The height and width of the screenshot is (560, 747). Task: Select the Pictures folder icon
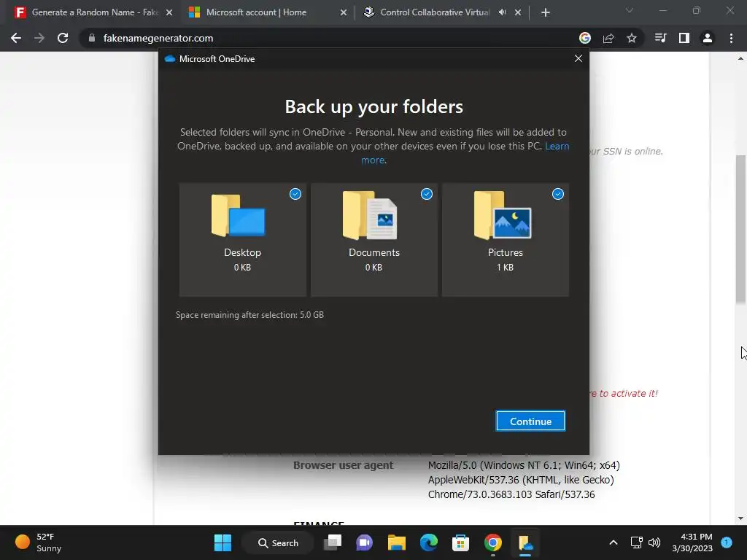[503, 215]
